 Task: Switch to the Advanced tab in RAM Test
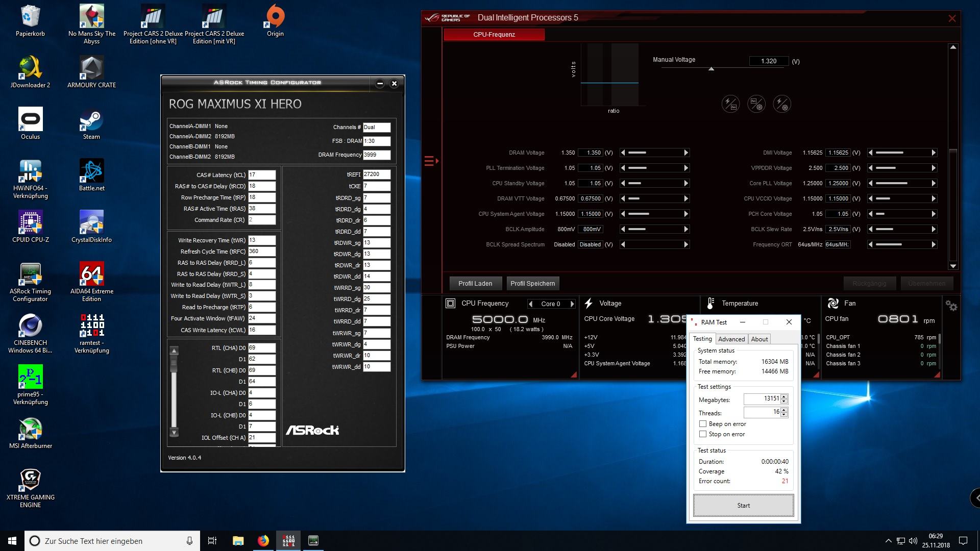point(731,339)
